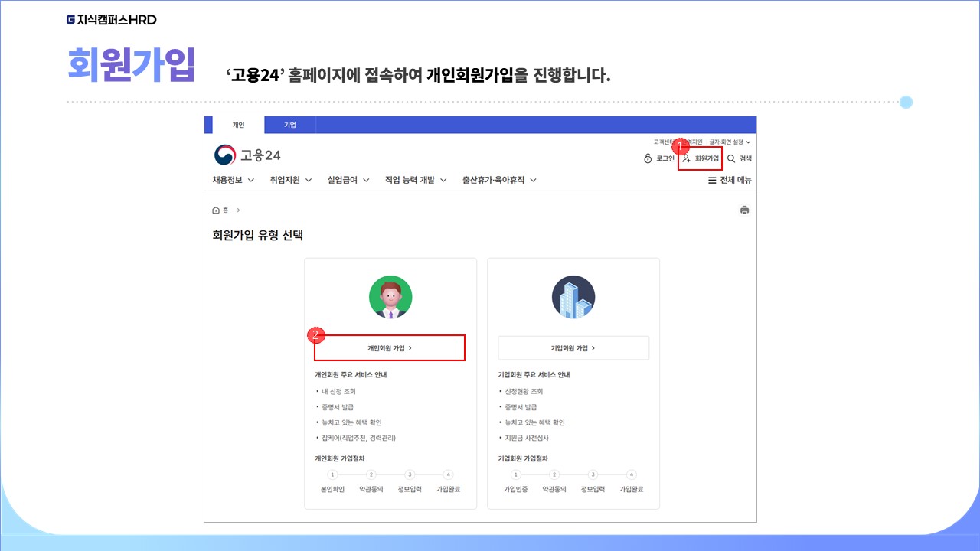Click the 로그인 lock icon

point(648,158)
